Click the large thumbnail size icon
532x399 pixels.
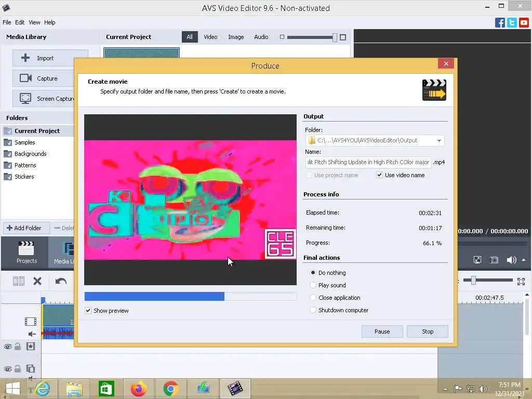tap(343, 37)
